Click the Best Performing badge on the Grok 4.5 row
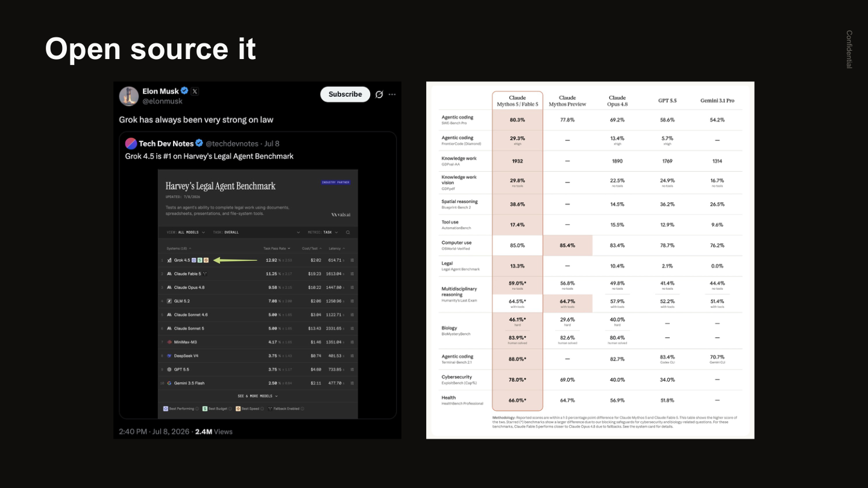Image resolution: width=868 pixels, height=488 pixels. click(x=193, y=260)
